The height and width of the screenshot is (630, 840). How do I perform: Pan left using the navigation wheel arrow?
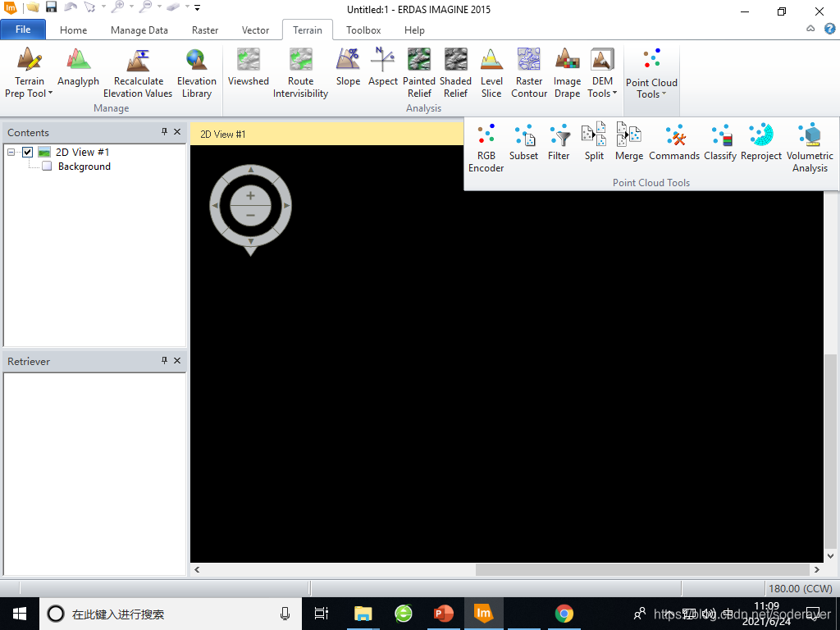[x=215, y=205]
